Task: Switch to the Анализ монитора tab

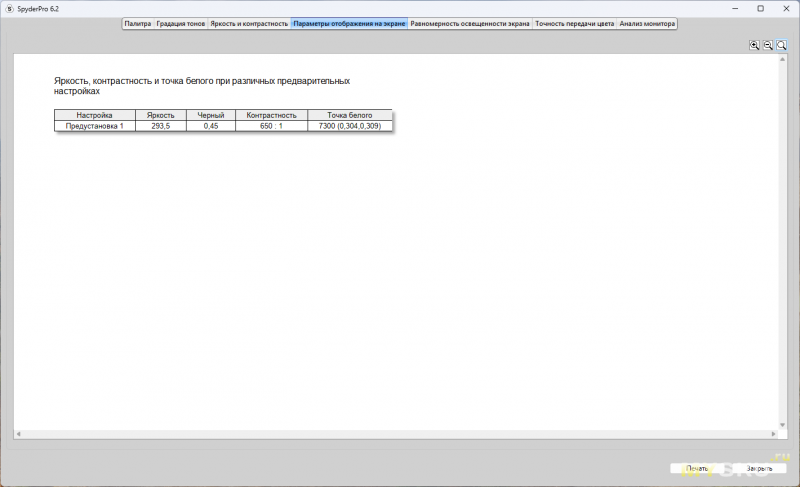Action: [647, 23]
